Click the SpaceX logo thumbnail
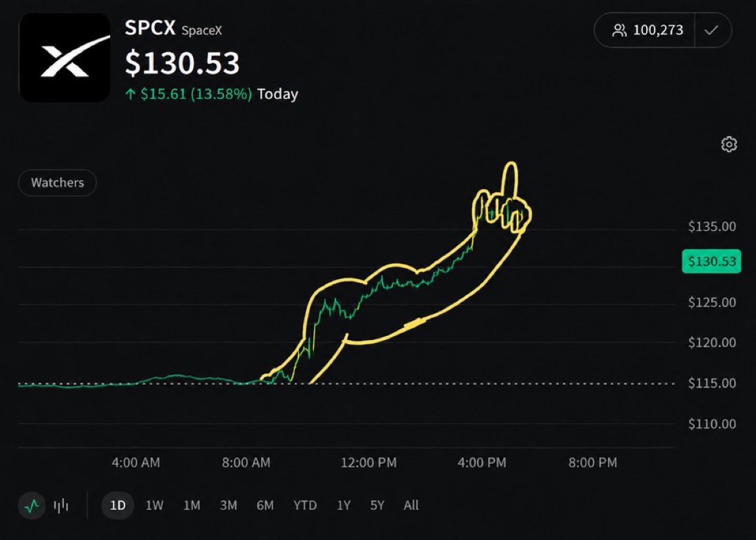This screenshot has width=756, height=540. (65, 58)
